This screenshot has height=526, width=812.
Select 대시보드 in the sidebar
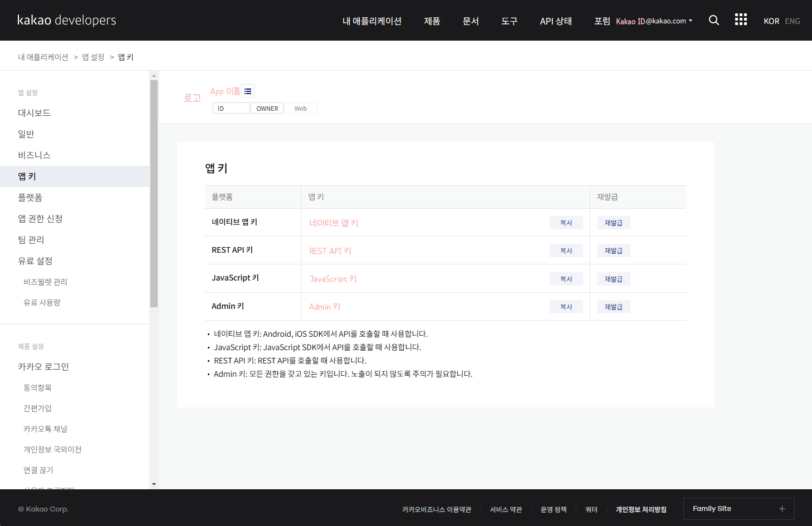pos(75,113)
